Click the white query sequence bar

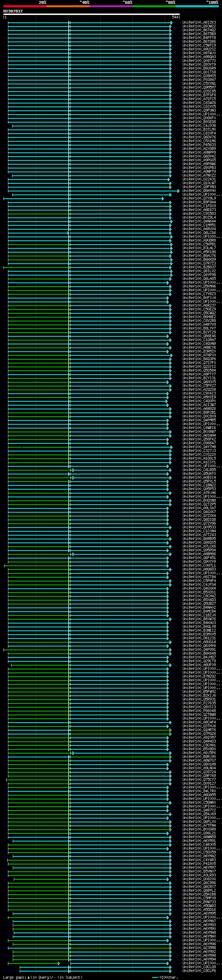[92, 14]
